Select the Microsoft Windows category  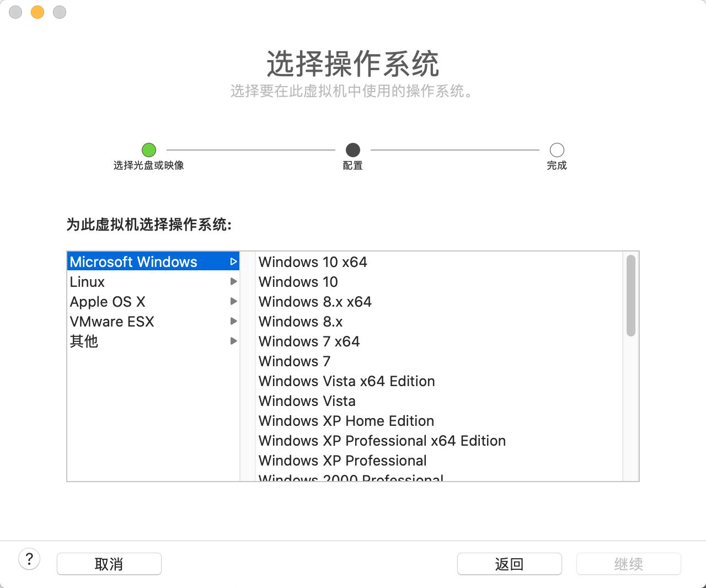[133, 261]
